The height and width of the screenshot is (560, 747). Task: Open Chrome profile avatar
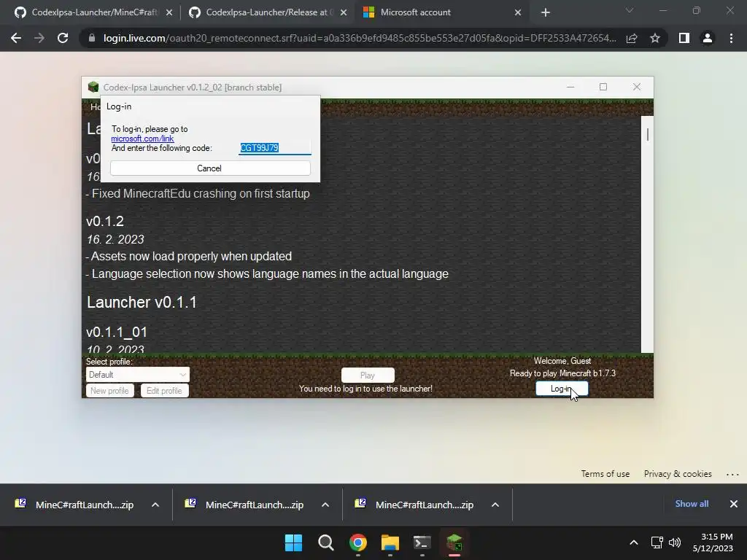[x=708, y=38]
